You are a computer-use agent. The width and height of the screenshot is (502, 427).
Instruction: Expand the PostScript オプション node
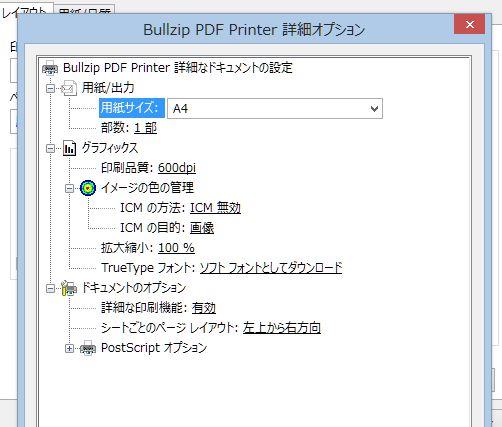click(69, 349)
